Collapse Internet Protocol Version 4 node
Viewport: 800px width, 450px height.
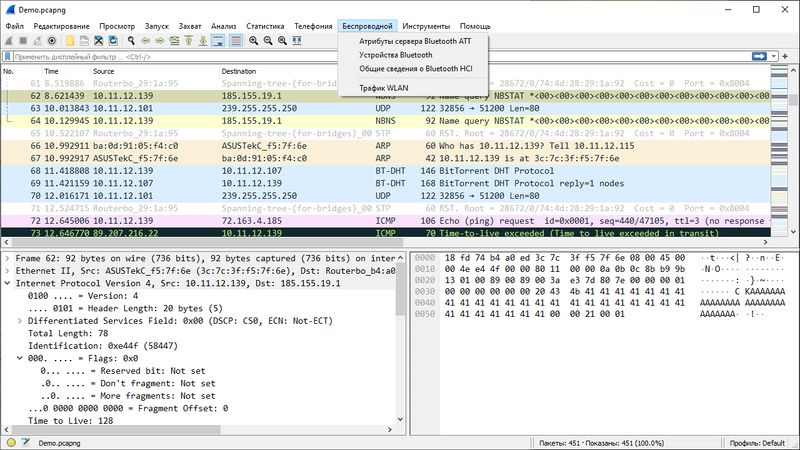click(7, 283)
